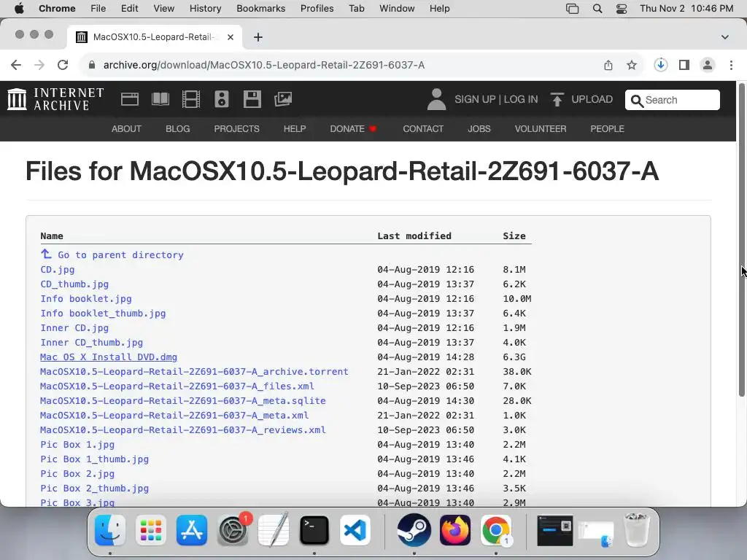Click the page vertical scrollbar

click(741, 241)
